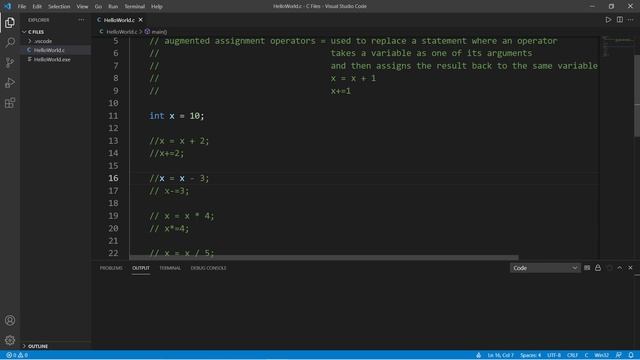
Task: Collapse the C FILES folder section
Action: 36,32
